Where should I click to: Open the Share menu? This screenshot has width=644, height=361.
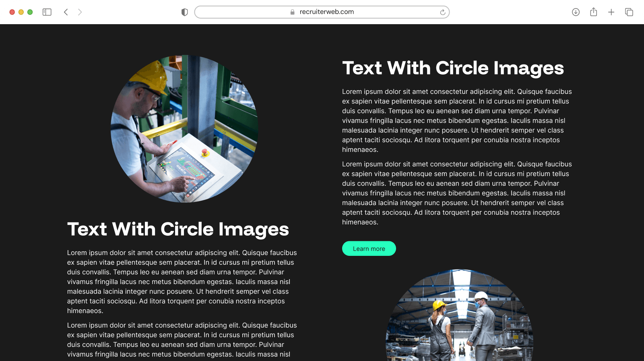[x=593, y=12]
